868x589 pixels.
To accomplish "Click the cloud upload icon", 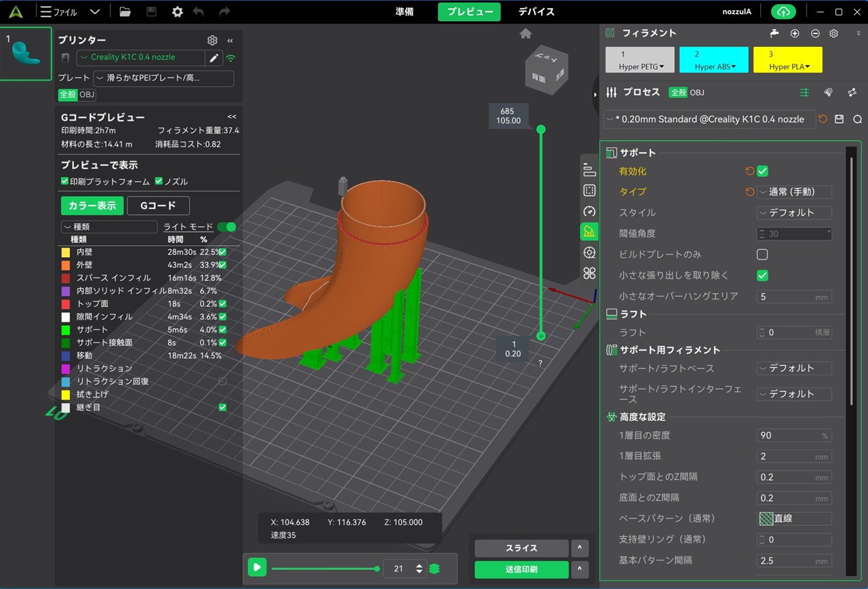I will [784, 12].
